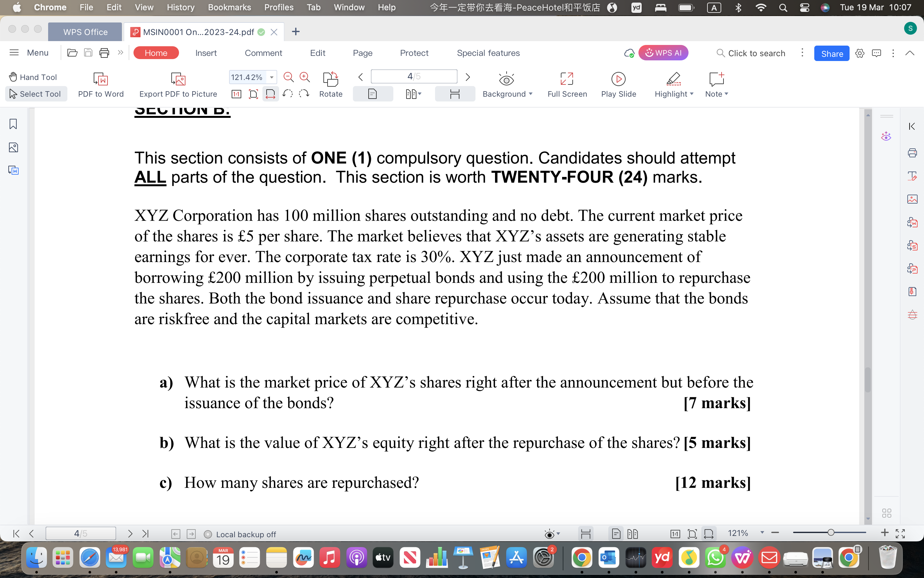Zoom out with the minus magnifier

click(x=289, y=77)
